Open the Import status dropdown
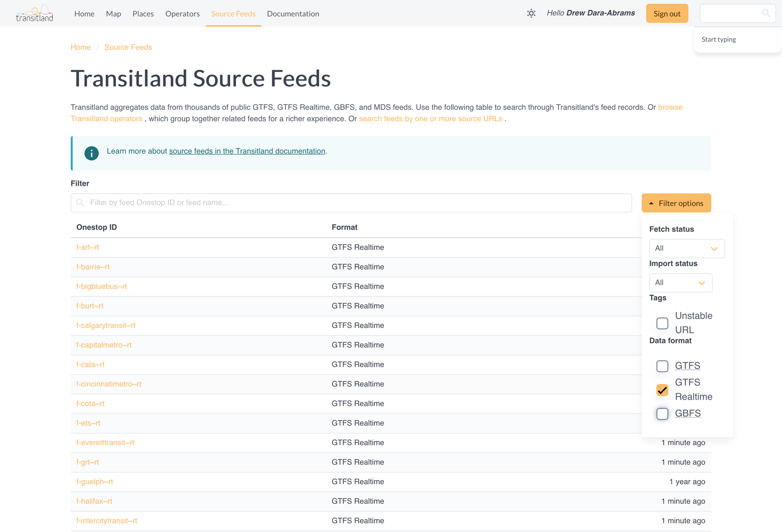The height and width of the screenshot is (532, 782). point(680,282)
